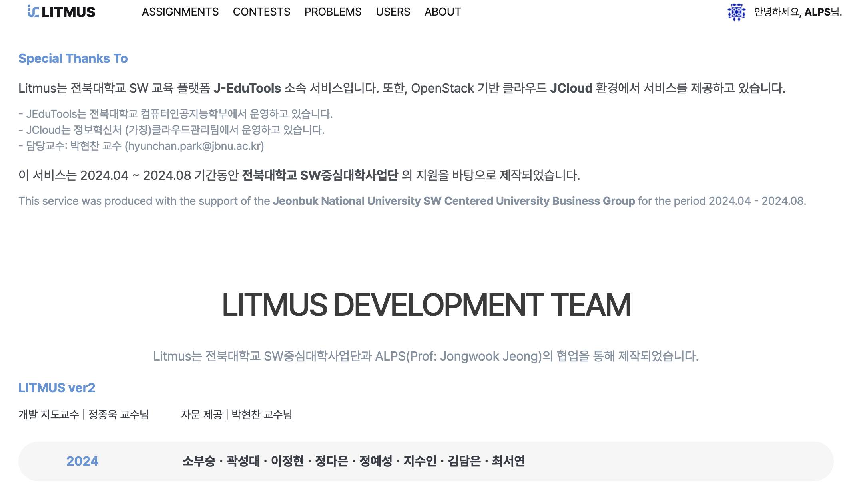
Task: Switch to the CONTESTS section
Action: (262, 12)
